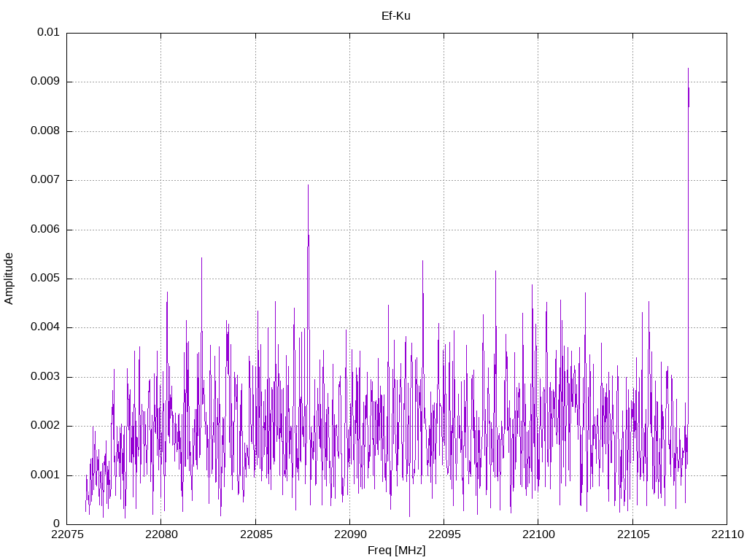
Task: Click the 0.006 y-axis tick label
Action: click(x=45, y=230)
